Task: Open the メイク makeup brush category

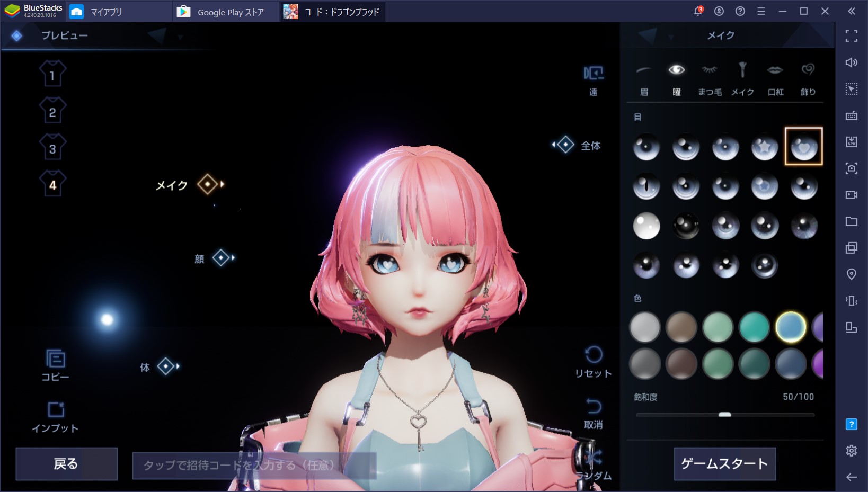Action: (x=742, y=78)
